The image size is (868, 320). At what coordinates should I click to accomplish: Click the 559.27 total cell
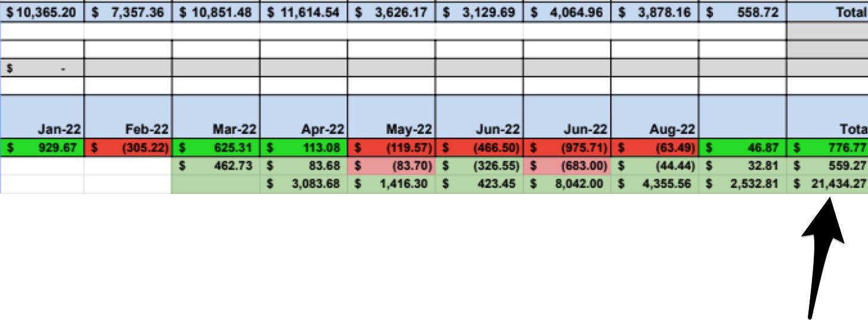point(828,166)
